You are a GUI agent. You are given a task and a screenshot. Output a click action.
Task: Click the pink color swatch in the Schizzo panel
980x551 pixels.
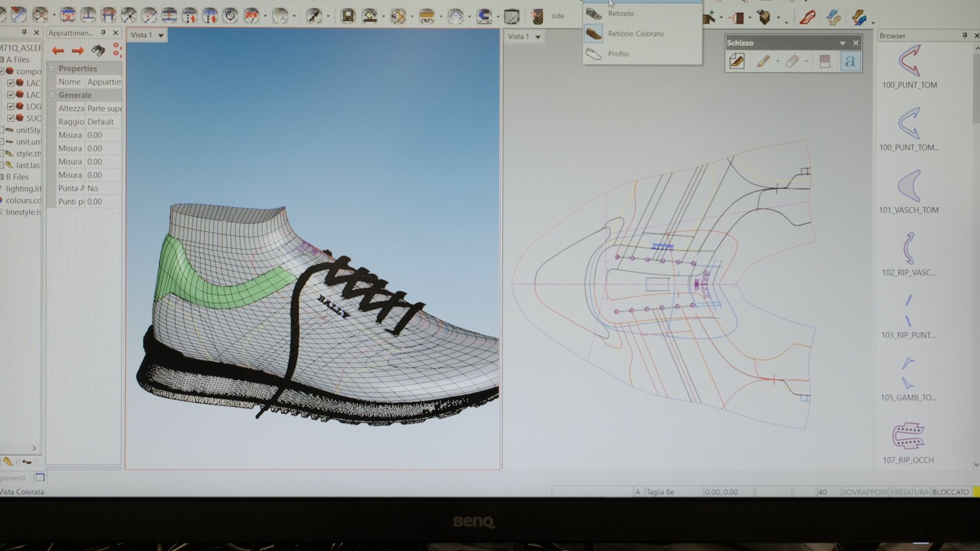coord(824,60)
